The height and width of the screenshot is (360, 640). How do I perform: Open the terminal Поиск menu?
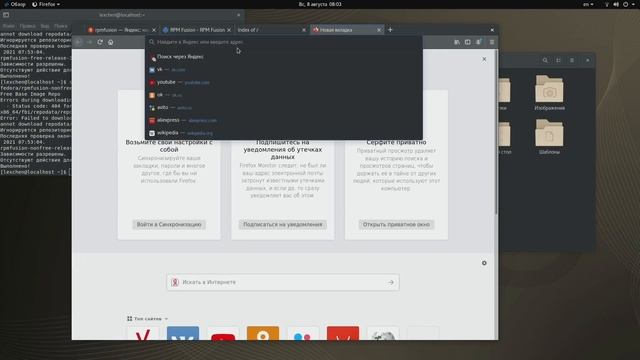click(60, 26)
